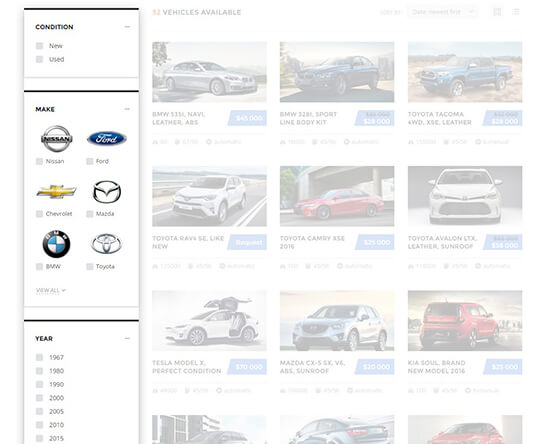Viewport: 545px width, 444px height.
Task: Open BMW 328i Sport Line listing title
Action: pyautogui.click(x=308, y=118)
